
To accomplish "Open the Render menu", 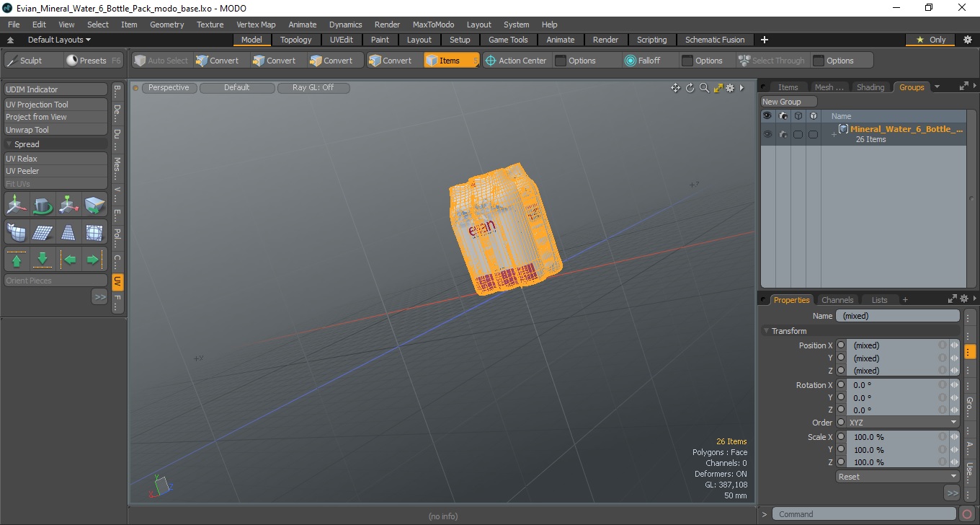I will point(387,25).
